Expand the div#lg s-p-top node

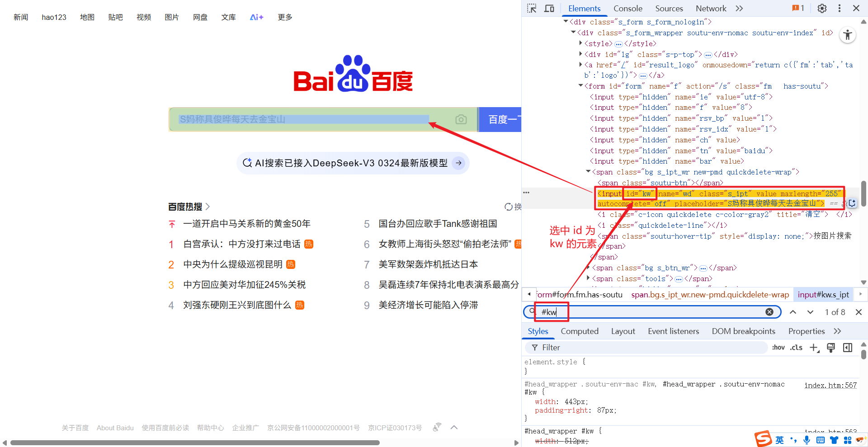tap(581, 54)
